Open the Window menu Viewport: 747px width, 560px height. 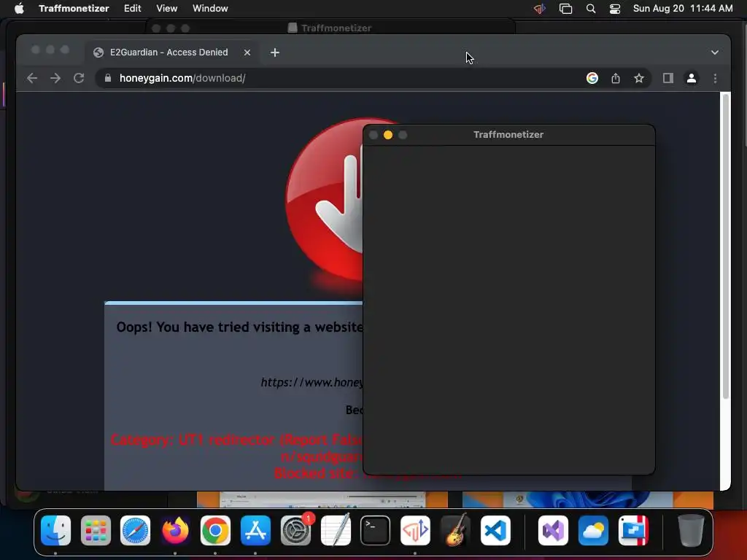pos(210,8)
